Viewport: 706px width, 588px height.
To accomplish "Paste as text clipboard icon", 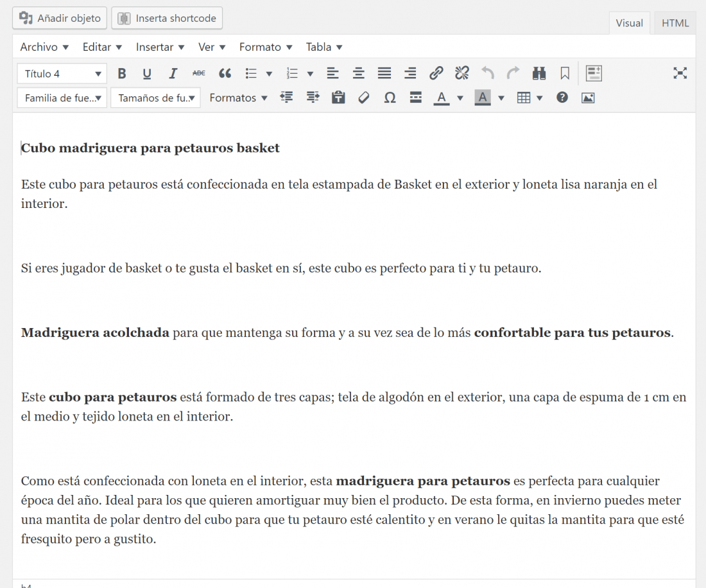I will pyautogui.click(x=338, y=98).
